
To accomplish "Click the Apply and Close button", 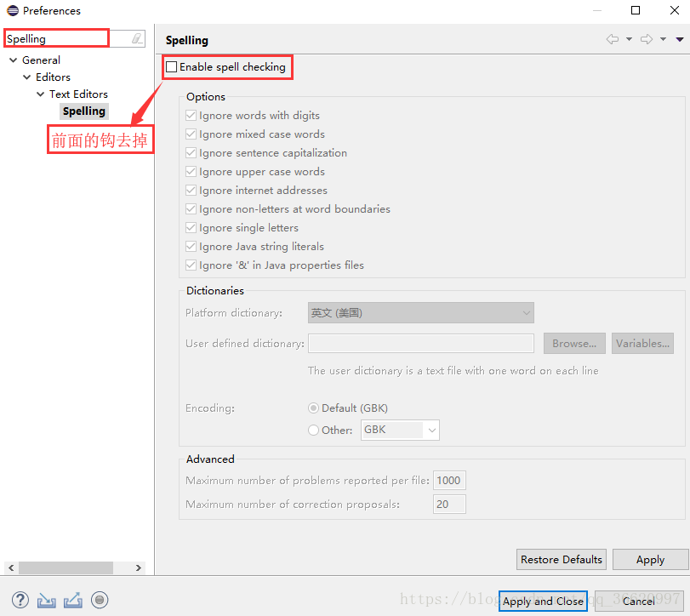I will point(543,601).
